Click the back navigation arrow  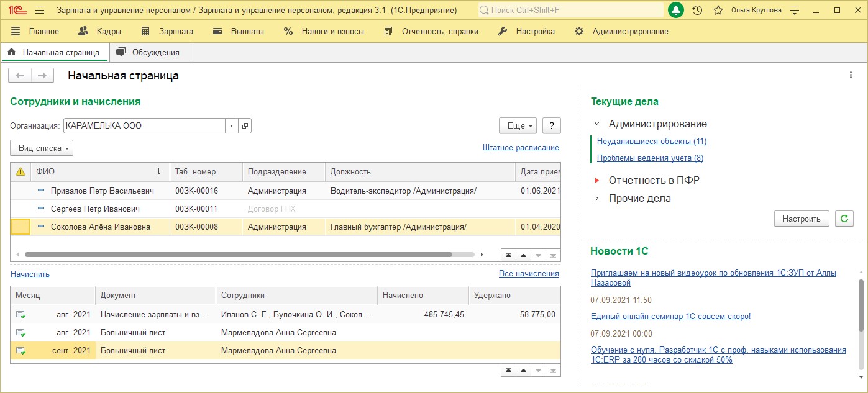click(20, 75)
